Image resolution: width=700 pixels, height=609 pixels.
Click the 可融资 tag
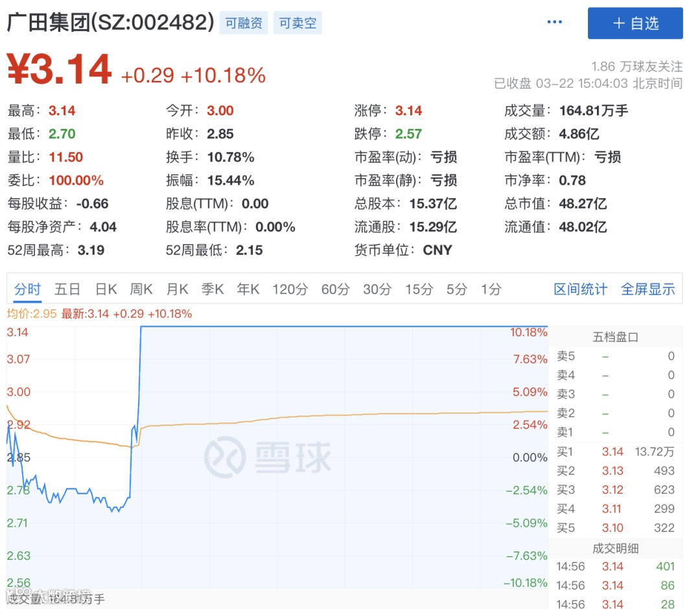coord(243,23)
